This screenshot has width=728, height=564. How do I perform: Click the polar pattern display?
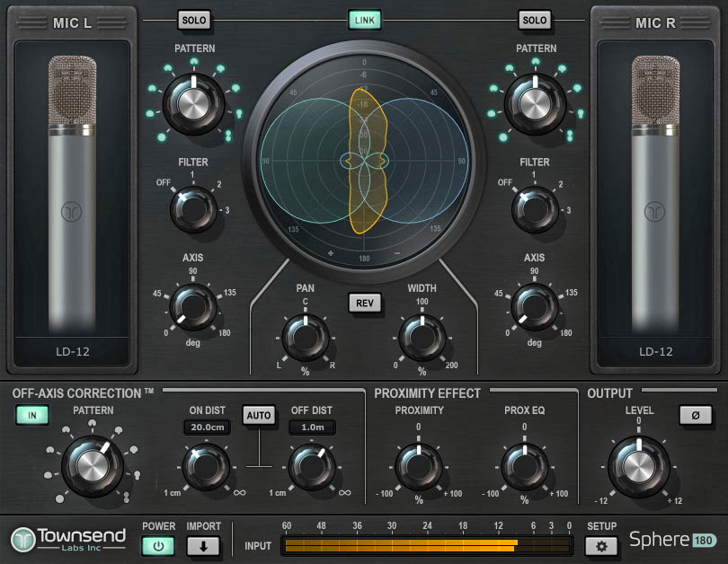[365, 161]
